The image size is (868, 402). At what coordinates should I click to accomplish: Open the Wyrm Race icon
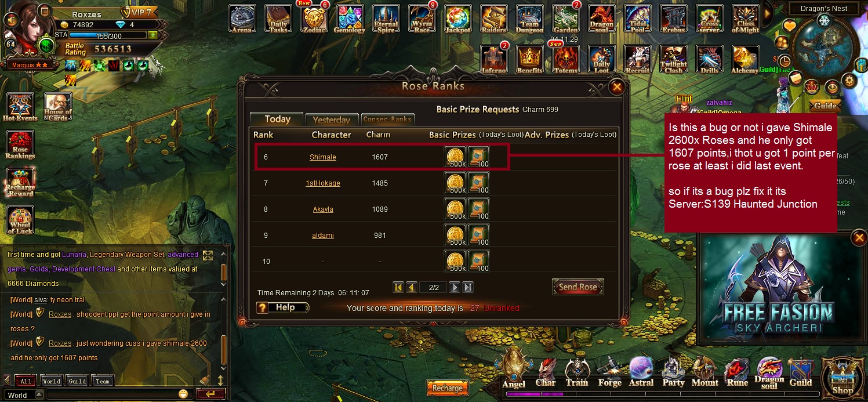(422, 19)
